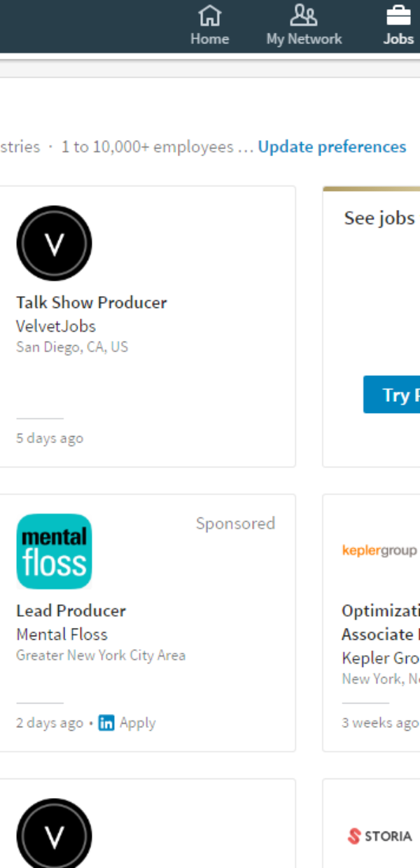The image size is (420, 868).
Task: Open the Talk Show Producer job title
Action: click(92, 302)
